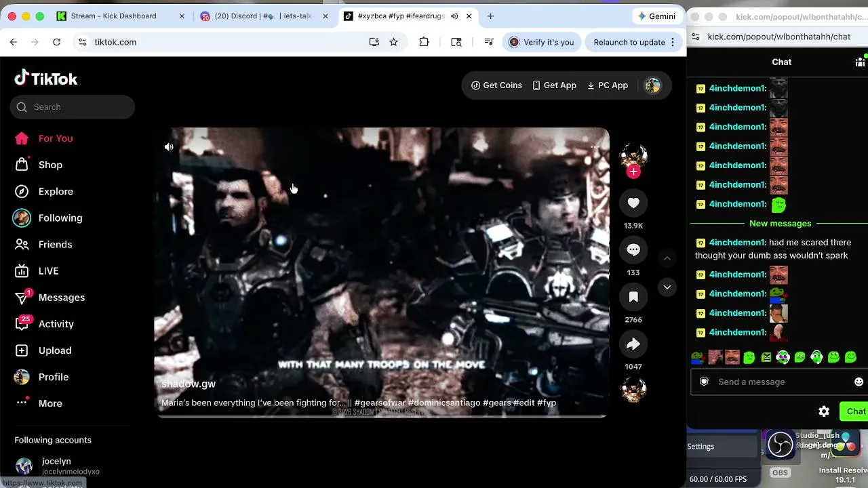Screen dimensions: 868x488
Task: Mute the TikTok tab via its audio icon
Action: tap(454, 16)
